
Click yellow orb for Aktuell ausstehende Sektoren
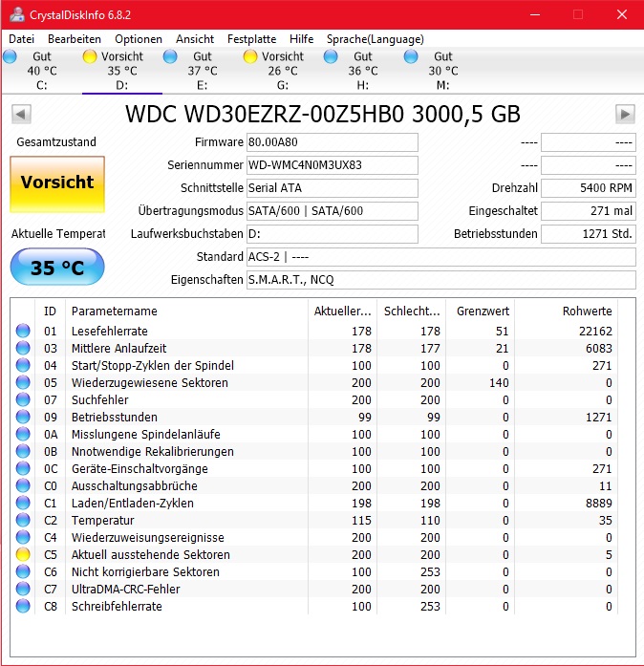(23, 555)
